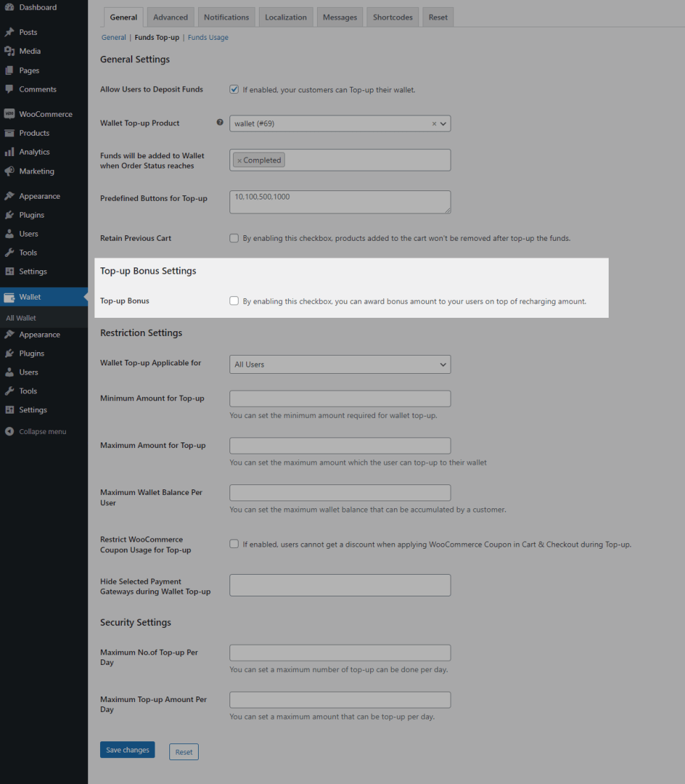Click Predefined Buttons for Top-up textarea
The height and width of the screenshot is (784, 685).
[340, 202]
